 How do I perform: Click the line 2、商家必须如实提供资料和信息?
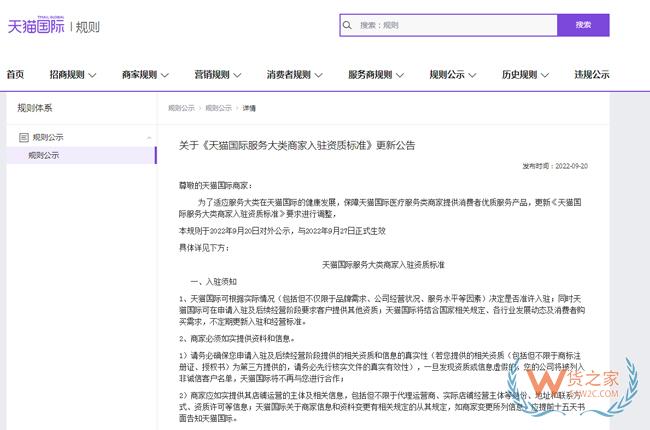pos(237,339)
